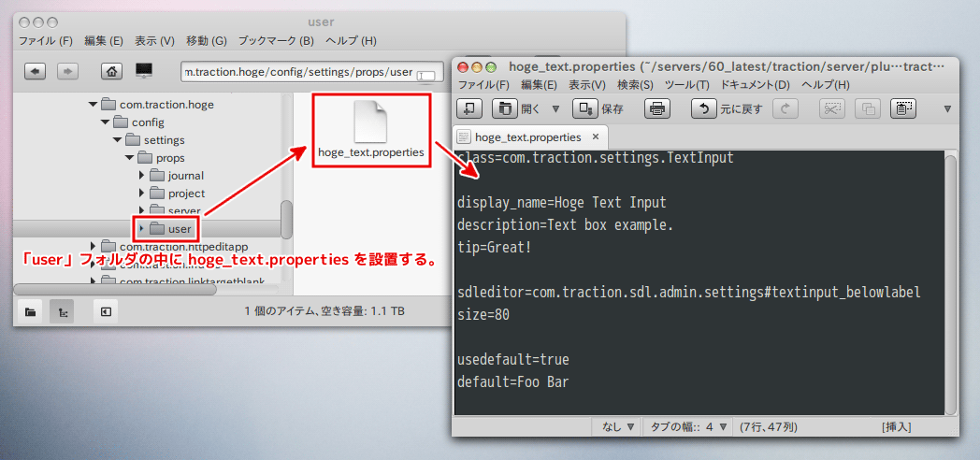Open the editor 編集(E) menu
980x460 pixels.
pyautogui.click(x=540, y=84)
